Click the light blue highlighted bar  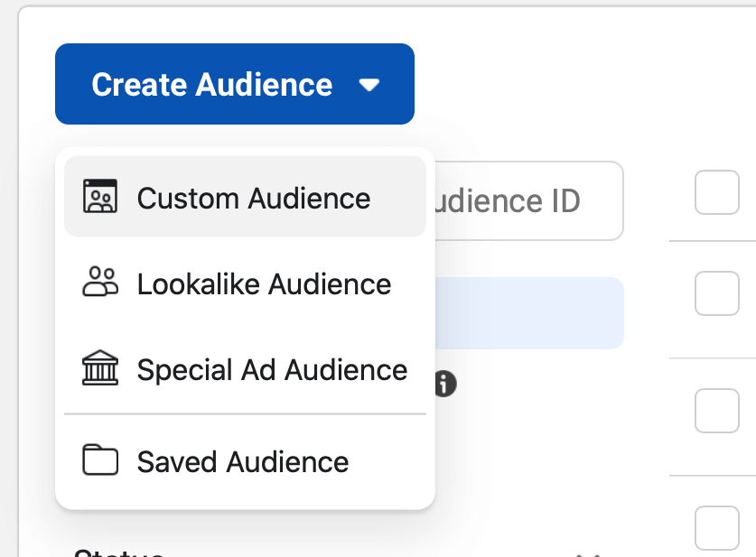[529, 313]
